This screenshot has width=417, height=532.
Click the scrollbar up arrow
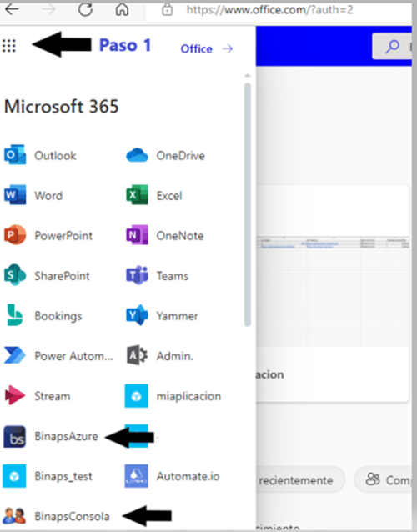[x=248, y=75]
